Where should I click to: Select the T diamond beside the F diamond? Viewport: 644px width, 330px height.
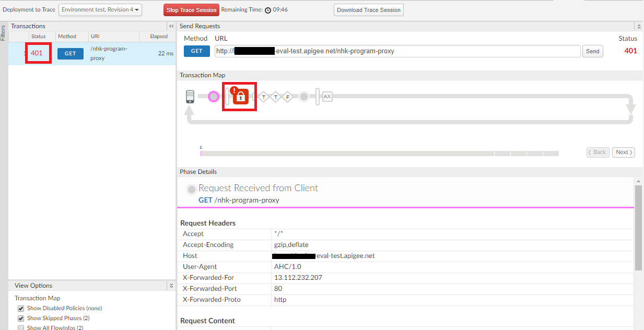(276, 97)
